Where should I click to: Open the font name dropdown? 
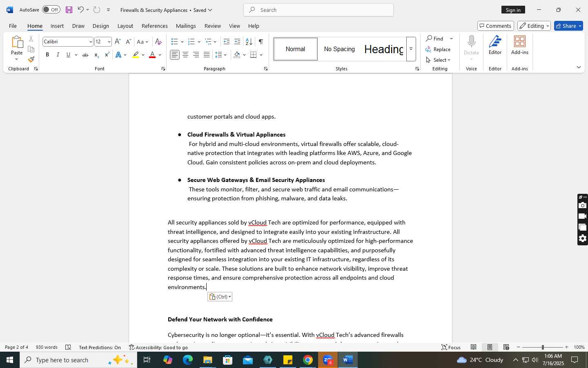click(x=90, y=42)
